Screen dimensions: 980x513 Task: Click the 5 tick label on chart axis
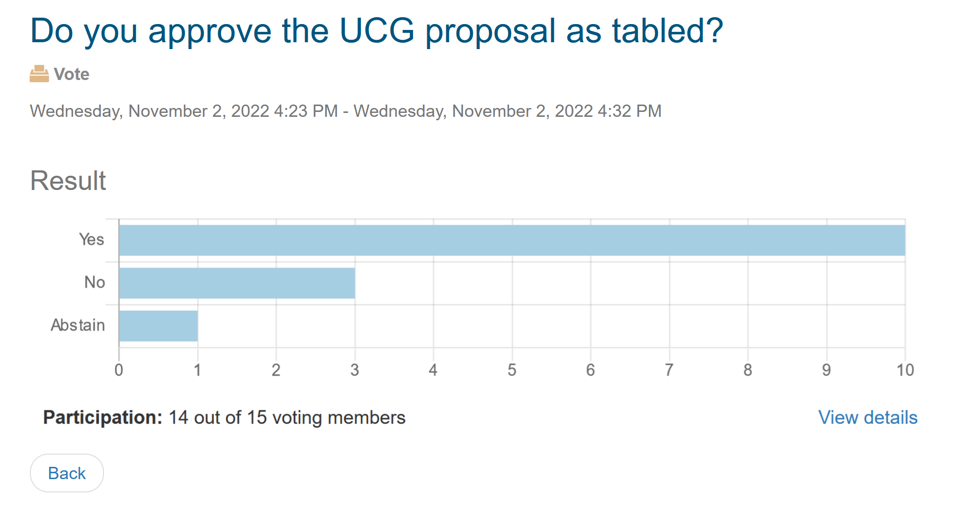(x=512, y=370)
